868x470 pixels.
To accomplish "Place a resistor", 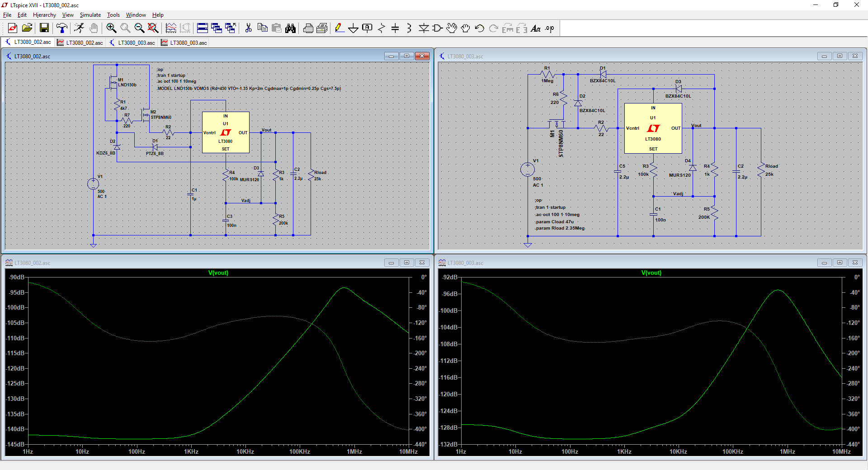I will [382, 28].
